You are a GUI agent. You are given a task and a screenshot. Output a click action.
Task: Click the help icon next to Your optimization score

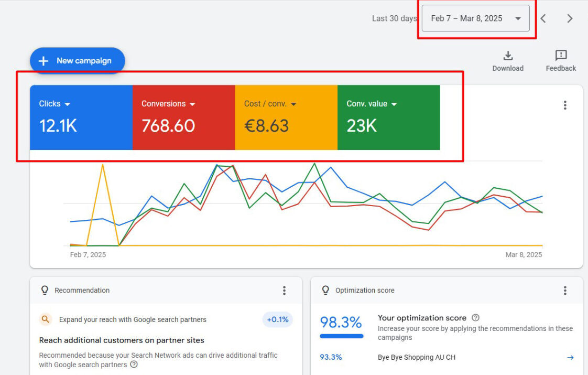[x=475, y=317]
